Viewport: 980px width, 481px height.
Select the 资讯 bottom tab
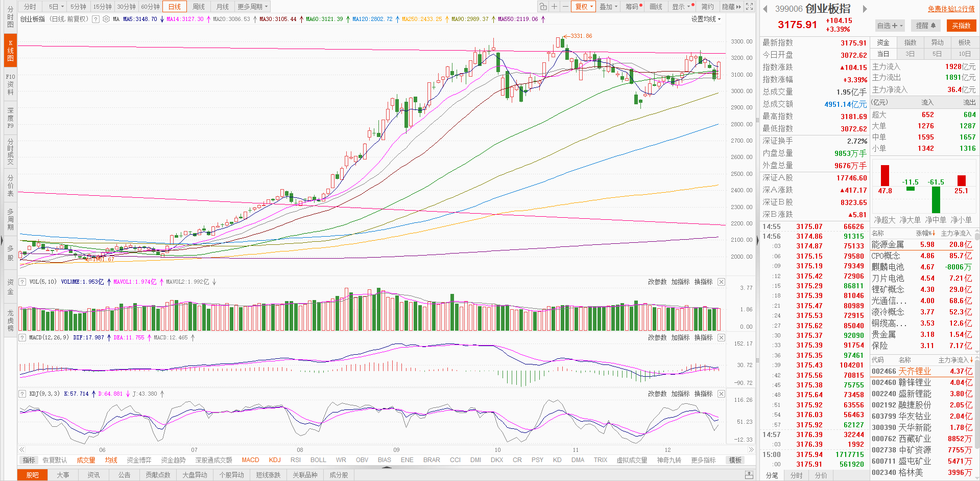click(93, 475)
